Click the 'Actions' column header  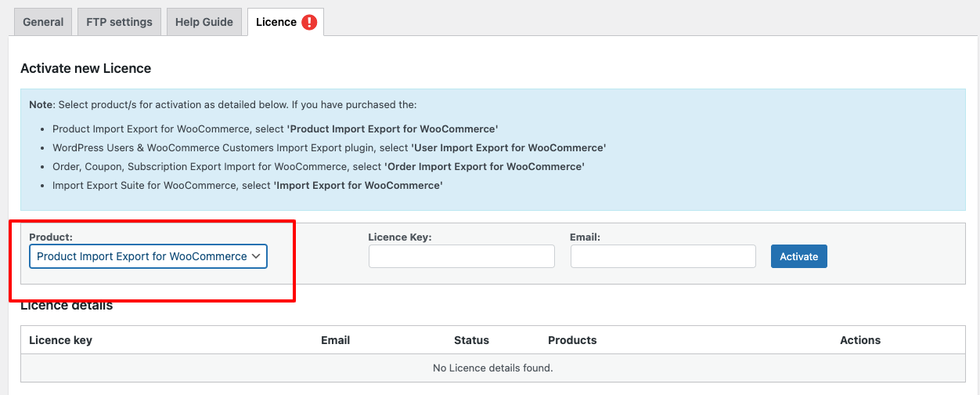(860, 340)
